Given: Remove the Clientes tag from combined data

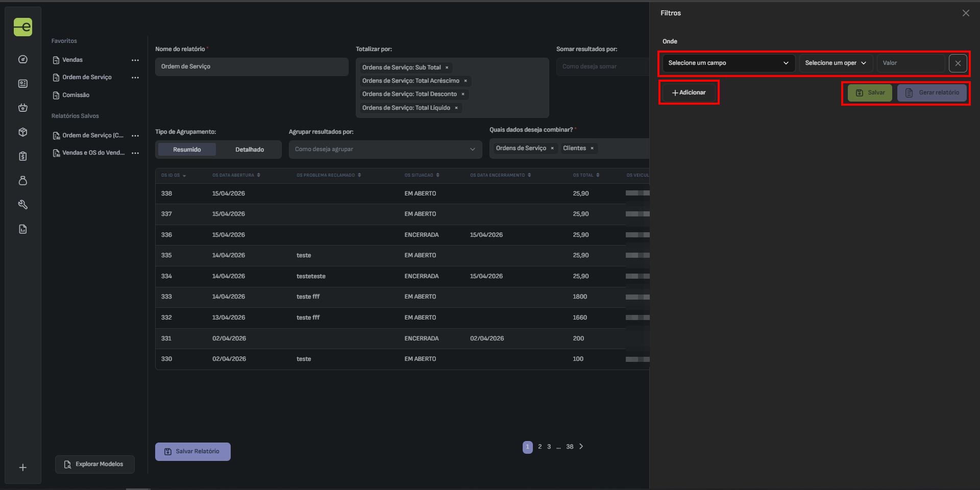Looking at the screenshot, I should coord(592,149).
